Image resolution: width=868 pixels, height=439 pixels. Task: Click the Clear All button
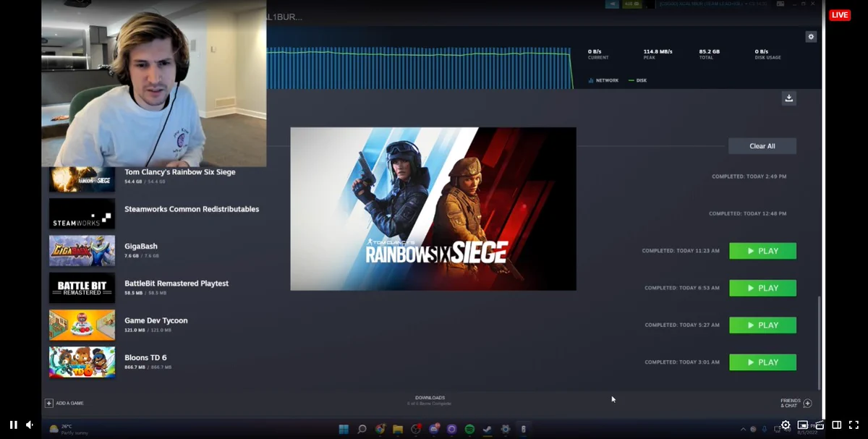(x=762, y=146)
